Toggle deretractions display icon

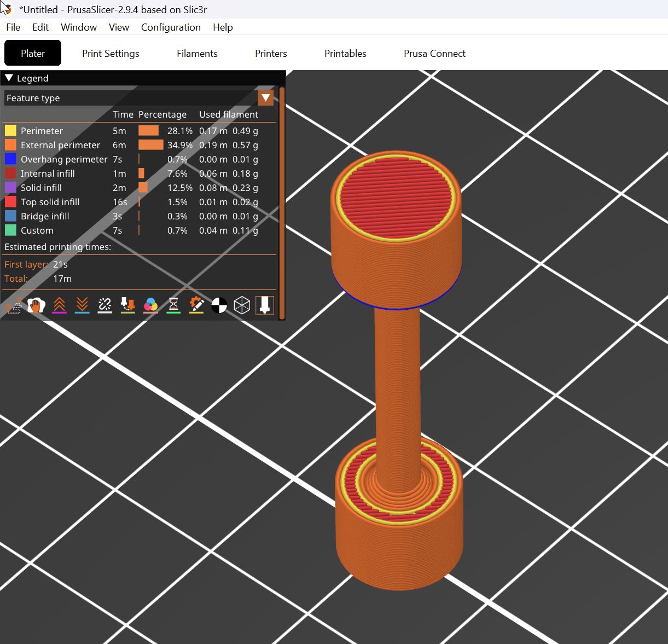pyautogui.click(x=82, y=305)
